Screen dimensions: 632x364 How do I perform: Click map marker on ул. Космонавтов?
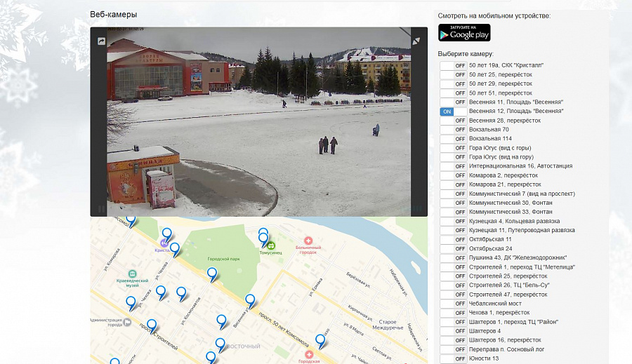pos(181,294)
